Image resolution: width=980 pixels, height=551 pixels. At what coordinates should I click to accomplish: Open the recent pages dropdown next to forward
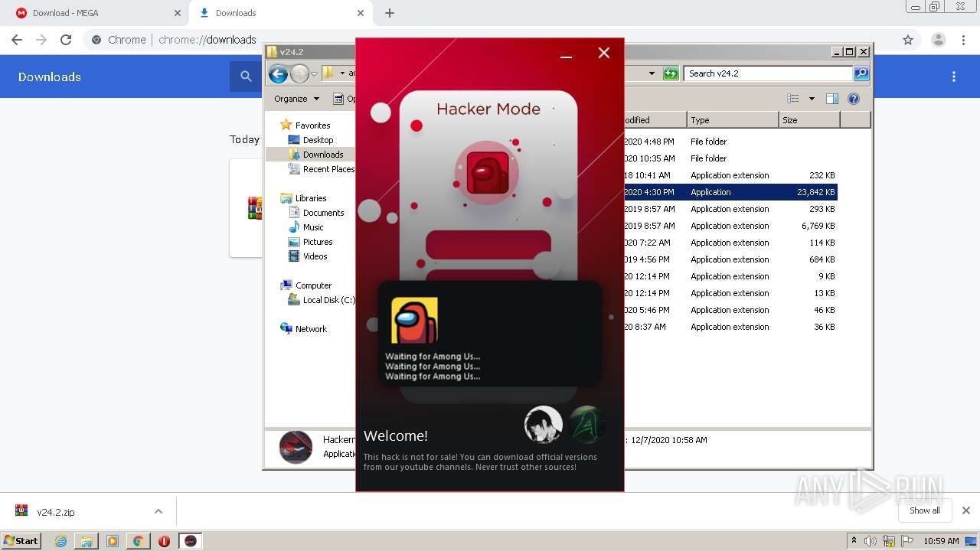pyautogui.click(x=314, y=74)
